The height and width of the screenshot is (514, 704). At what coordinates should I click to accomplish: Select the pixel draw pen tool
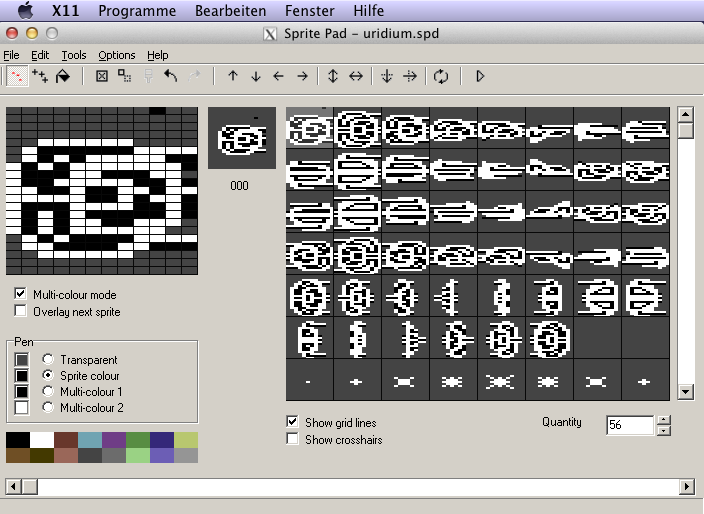[x=17, y=76]
